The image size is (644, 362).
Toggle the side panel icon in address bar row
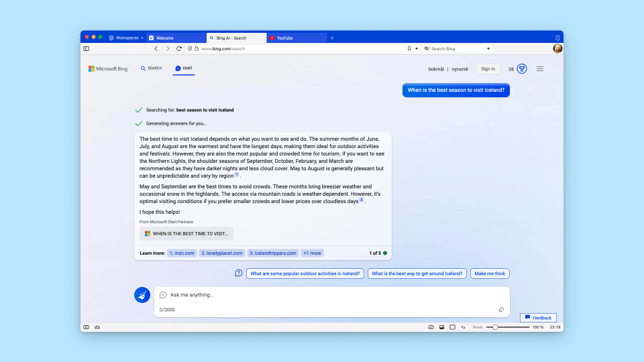tap(87, 48)
